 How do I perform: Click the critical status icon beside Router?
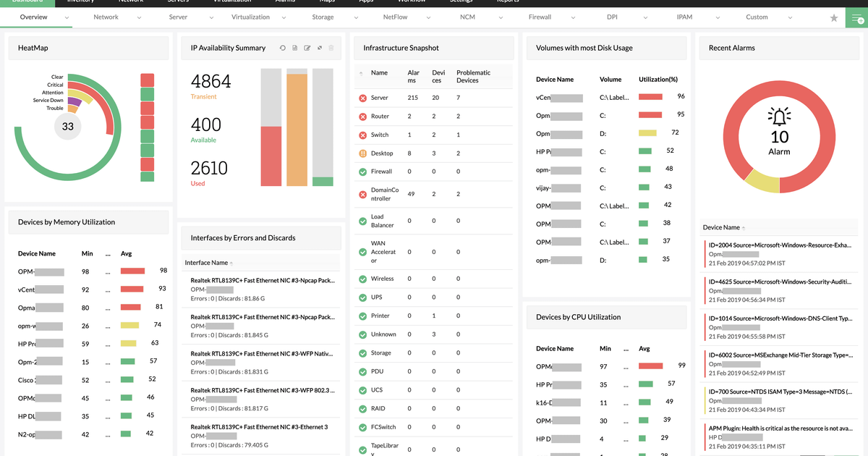(362, 117)
